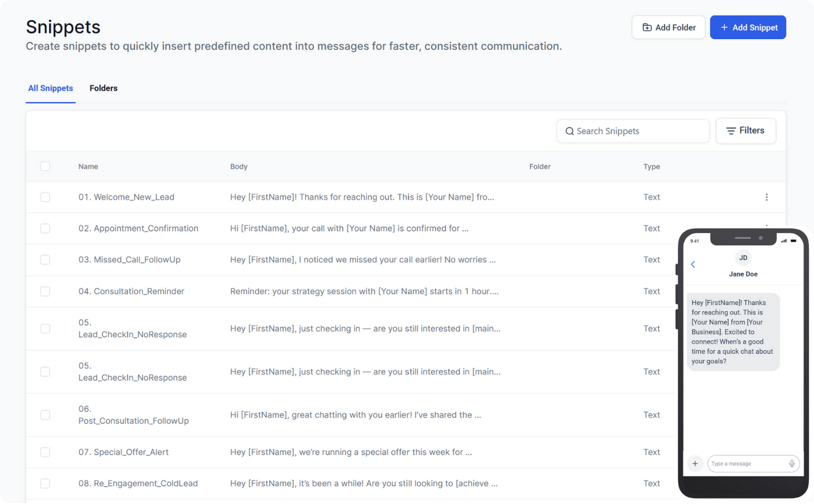This screenshot has height=504, width=814.
Task: Switch to the Folders tab
Action: (x=104, y=88)
